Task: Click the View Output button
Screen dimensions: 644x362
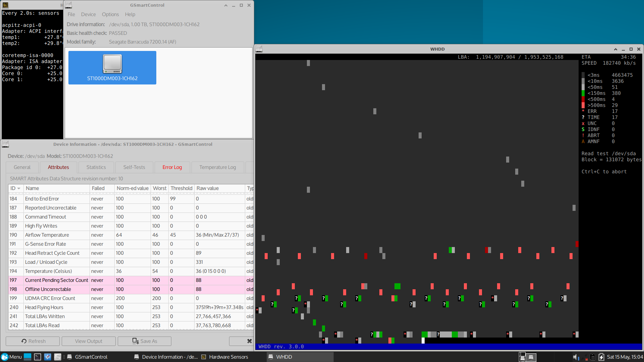Action: pyautogui.click(x=89, y=341)
